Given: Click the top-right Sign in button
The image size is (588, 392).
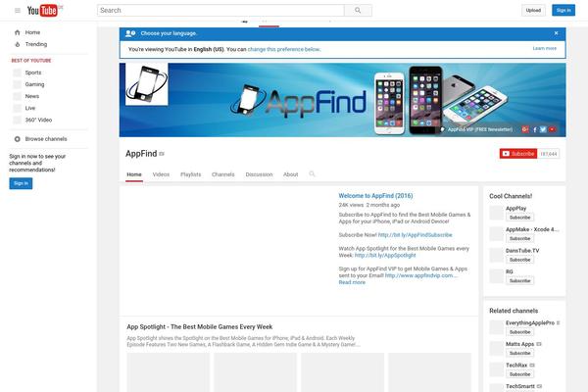Looking at the screenshot, I should [563, 11].
